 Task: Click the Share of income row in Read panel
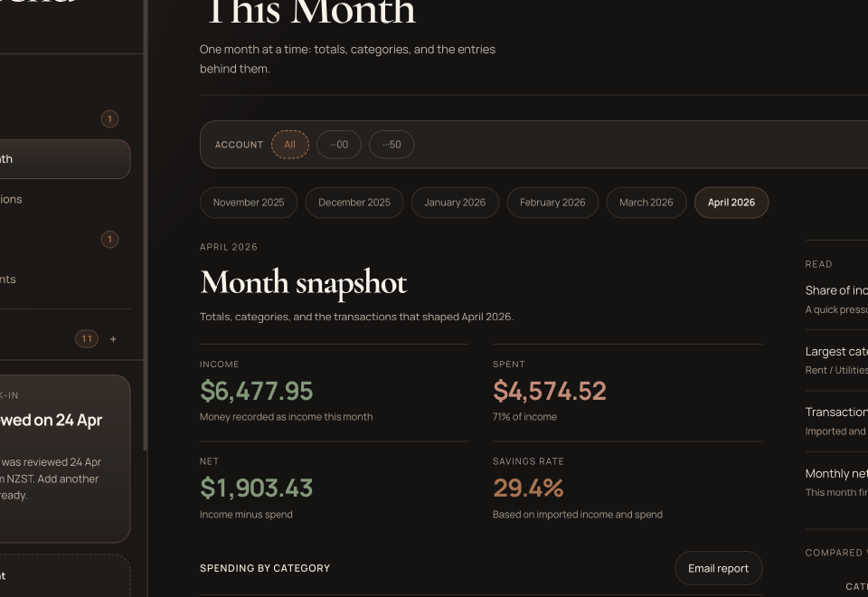click(836, 299)
